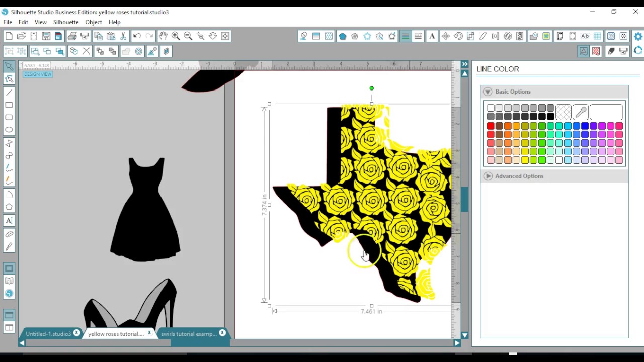Viewport: 644px width, 362px height.
Task: Open the Silhouette menu
Action: pyautogui.click(x=66, y=22)
